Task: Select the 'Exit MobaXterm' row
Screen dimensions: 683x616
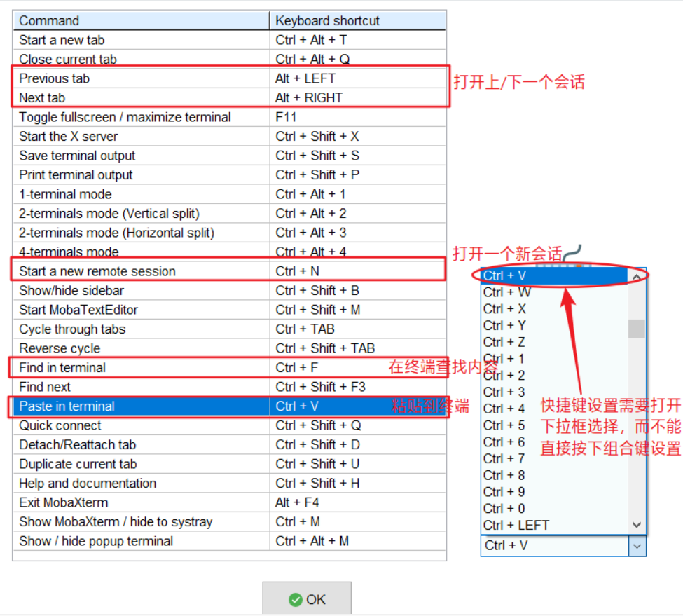Action: (230, 502)
